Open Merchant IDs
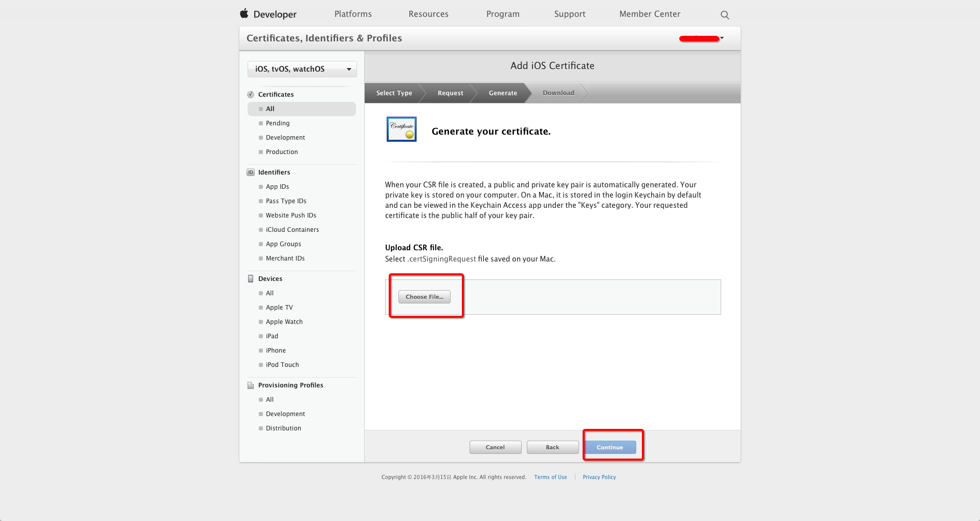The image size is (980, 521). [285, 258]
